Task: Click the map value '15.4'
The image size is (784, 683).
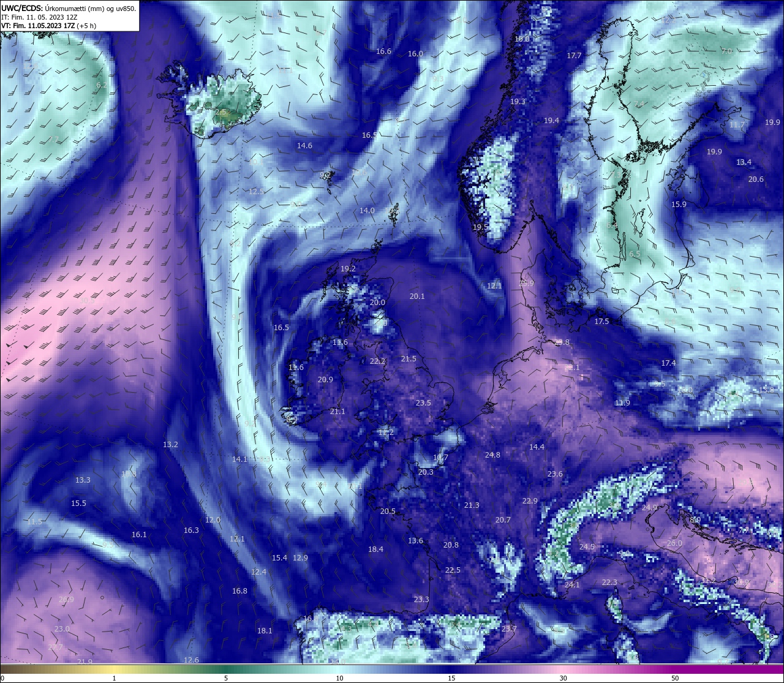Action: click(x=279, y=558)
